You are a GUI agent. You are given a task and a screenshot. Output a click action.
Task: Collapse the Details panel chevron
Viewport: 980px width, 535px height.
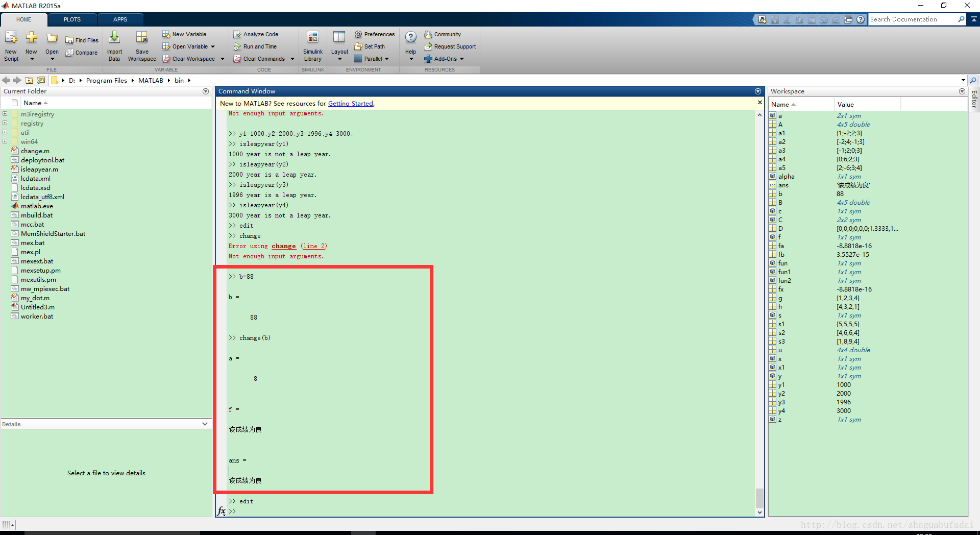205,424
